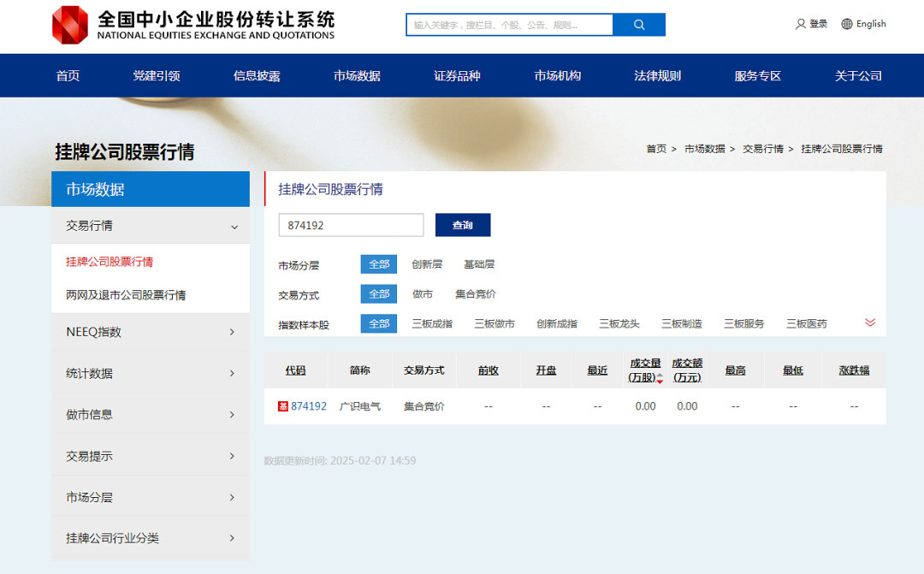Click the 首页 breadcrumb link

(x=657, y=148)
